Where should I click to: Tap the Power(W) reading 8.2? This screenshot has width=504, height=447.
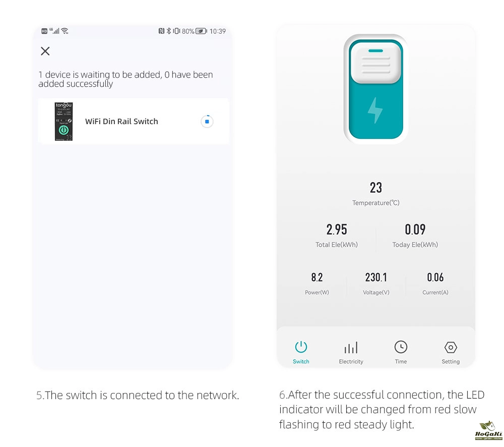pos(317,277)
